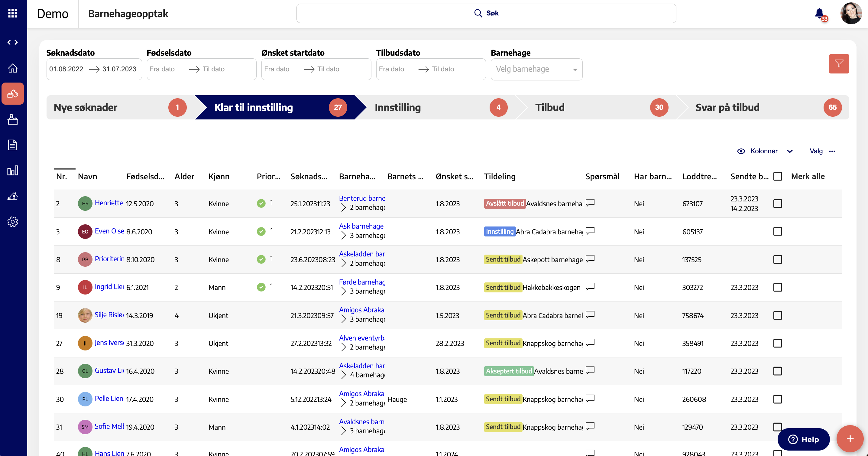Viewport: 868px width, 456px height.
Task: Switch to Tilbud stage
Action: [x=601, y=107]
